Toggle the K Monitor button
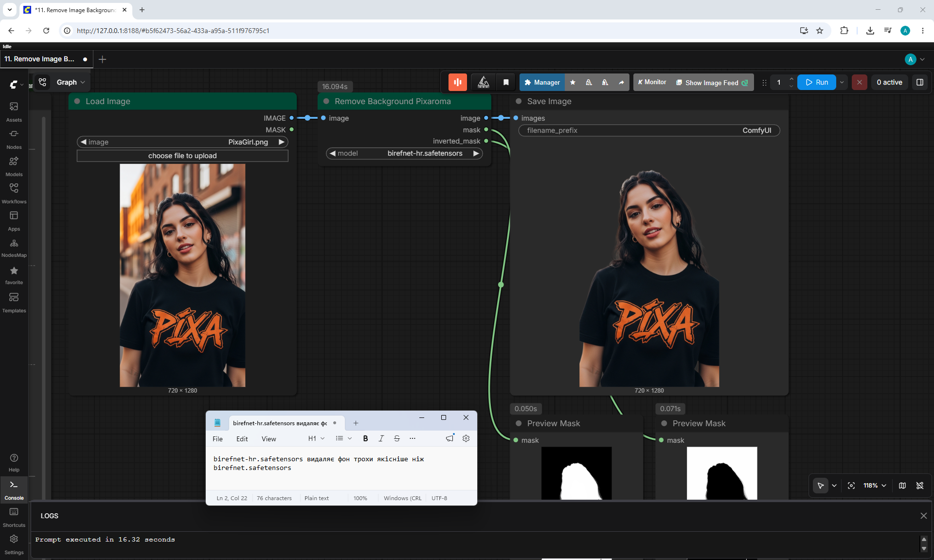 (652, 82)
